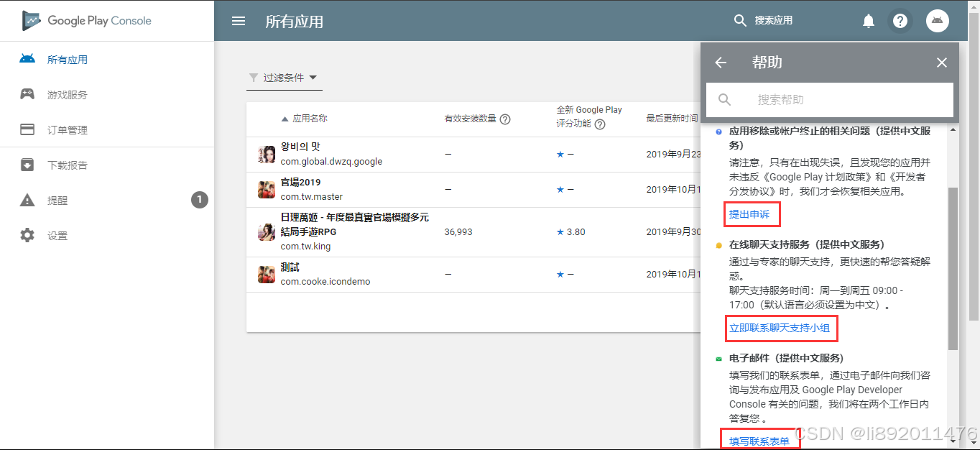The image size is (980, 450).
Task: Expand the 过滤条件 filter dropdown
Action: pos(285,78)
